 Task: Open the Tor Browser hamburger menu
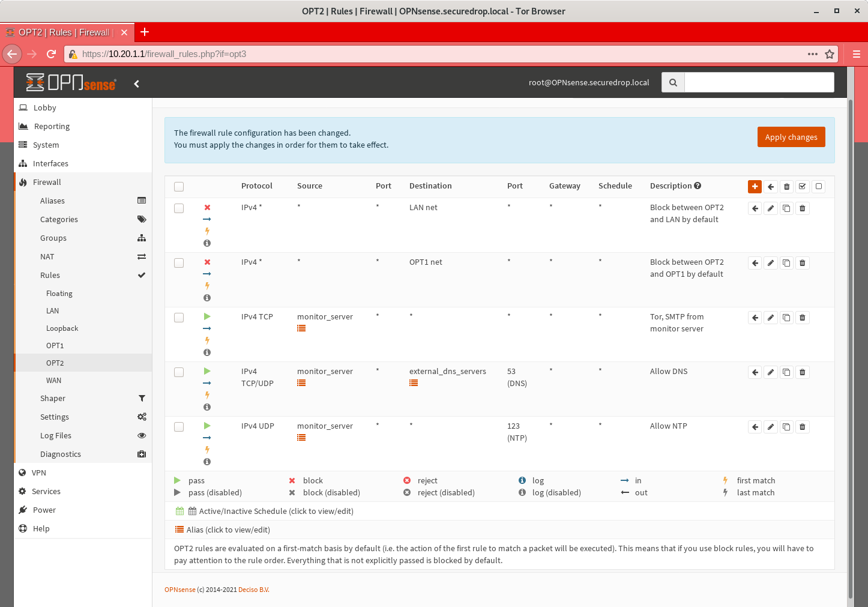(857, 53)
